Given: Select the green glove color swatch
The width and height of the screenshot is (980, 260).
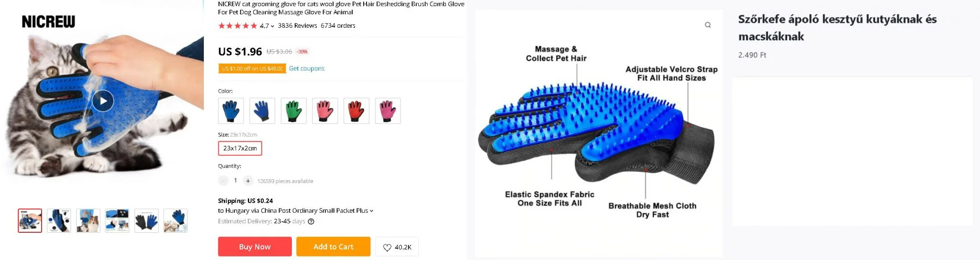Looking at the screenshot, I should click(293, 111).
